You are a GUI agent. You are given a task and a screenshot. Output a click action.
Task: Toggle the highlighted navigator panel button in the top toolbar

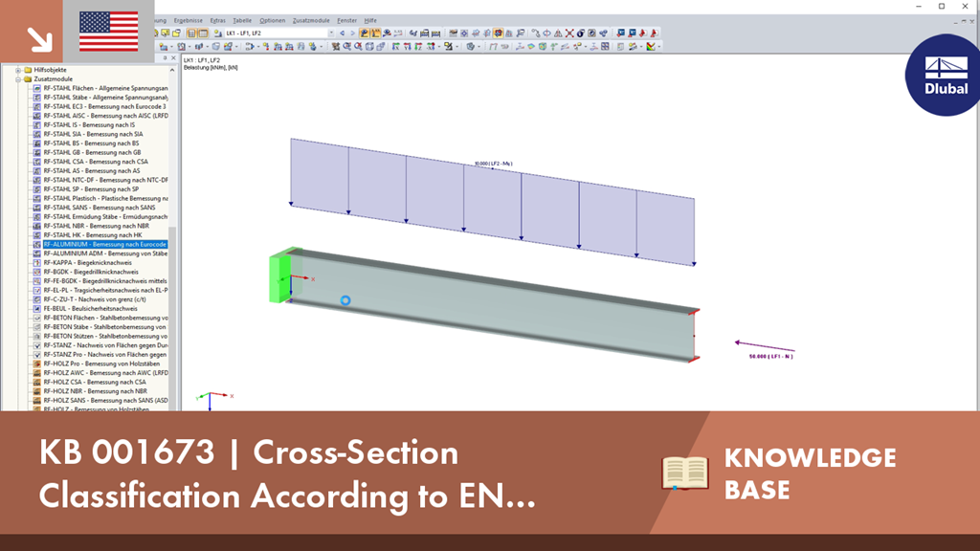(191, 33)
